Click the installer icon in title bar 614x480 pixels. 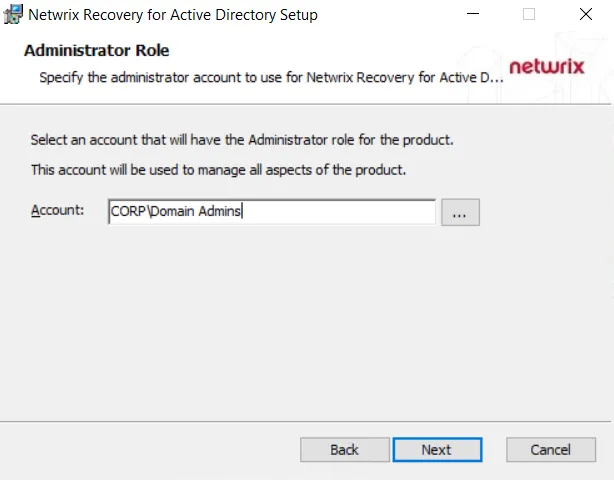[13, 14]
